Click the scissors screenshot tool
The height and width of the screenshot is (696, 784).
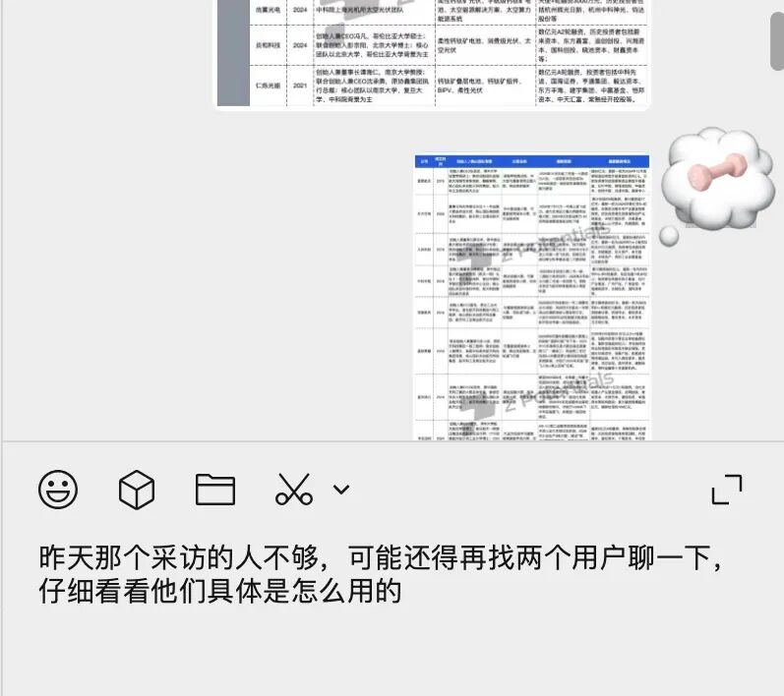pyautogui.click(x=294, y=490)
